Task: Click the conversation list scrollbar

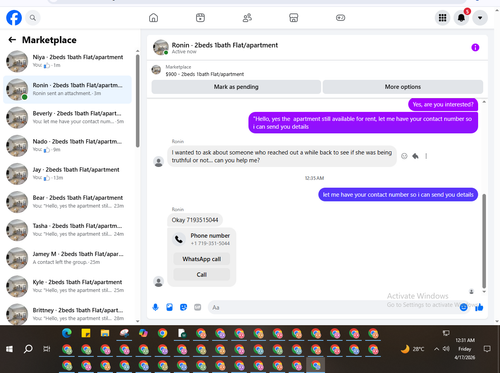Action: (137, 101)
